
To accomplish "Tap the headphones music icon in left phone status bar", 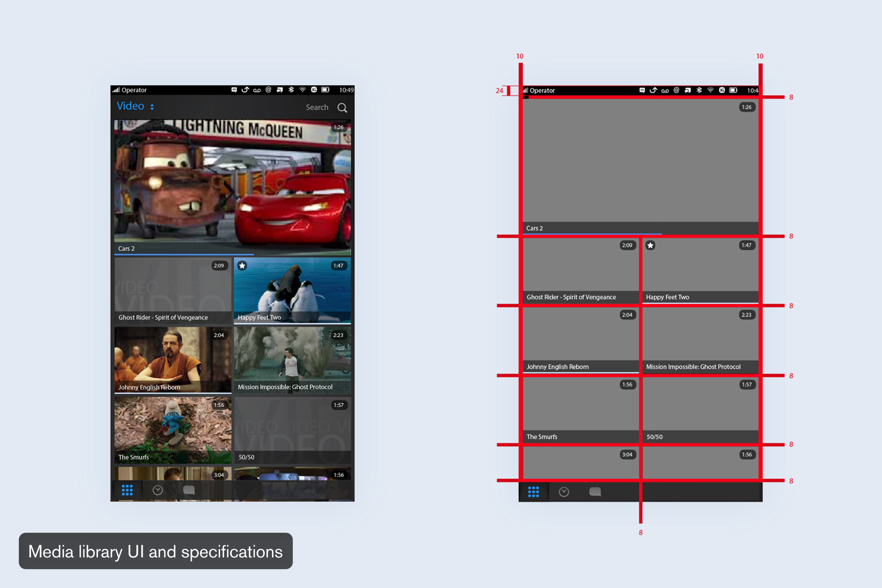I will [x=279, y=90].
